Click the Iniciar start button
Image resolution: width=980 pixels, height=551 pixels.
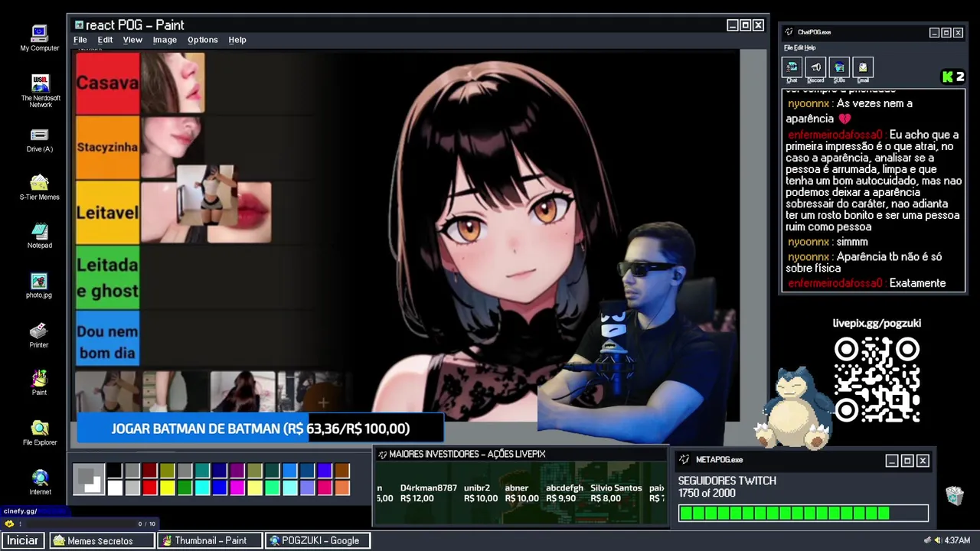coord(22,540)
